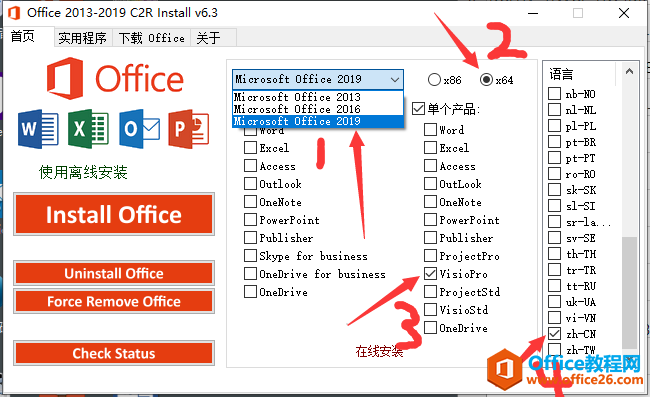Check PowerPoint in single products column
This screenshot has width=650, height=397.
[x=430, y=220]
